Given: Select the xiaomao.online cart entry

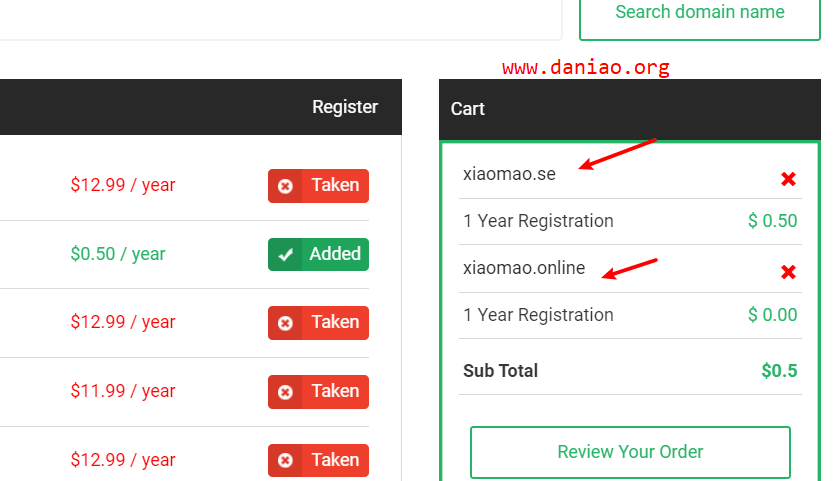Looking at the screenshot, I should pos(524,267).
